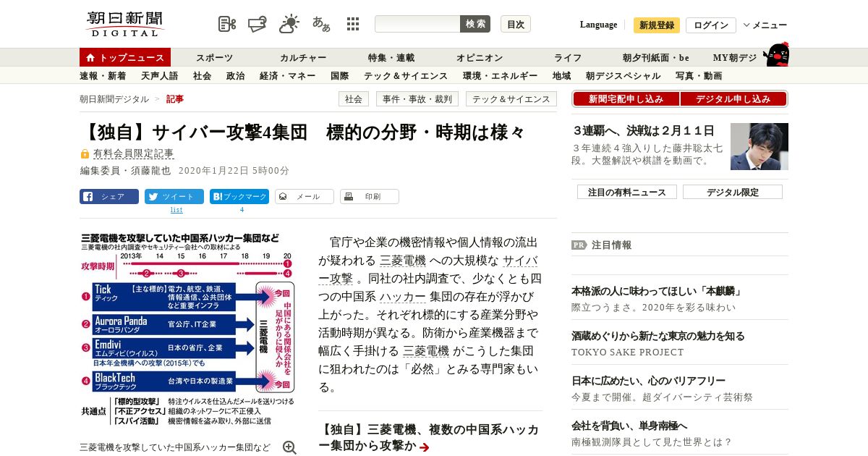868x456 pixels.
Task: Bookmark with Hatena ブックマーク button
Action: tap(239, 196)
